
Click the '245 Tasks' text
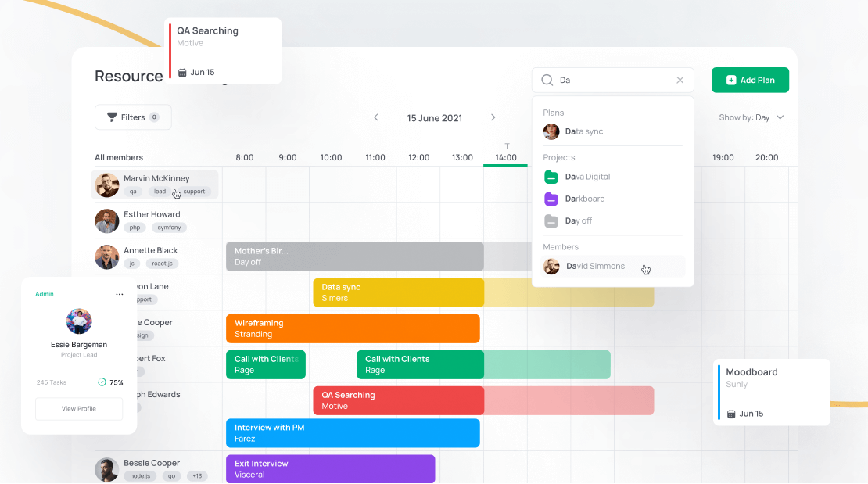click(52, 382)
